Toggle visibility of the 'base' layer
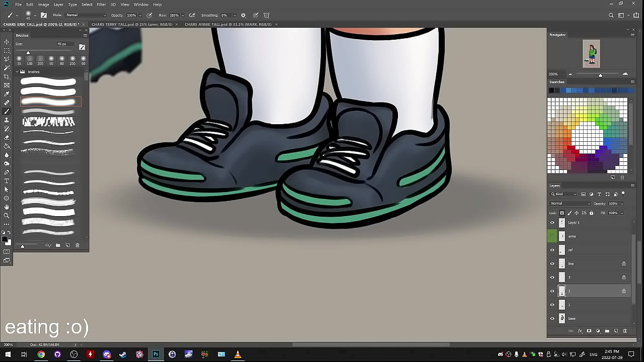 [552, 318]
